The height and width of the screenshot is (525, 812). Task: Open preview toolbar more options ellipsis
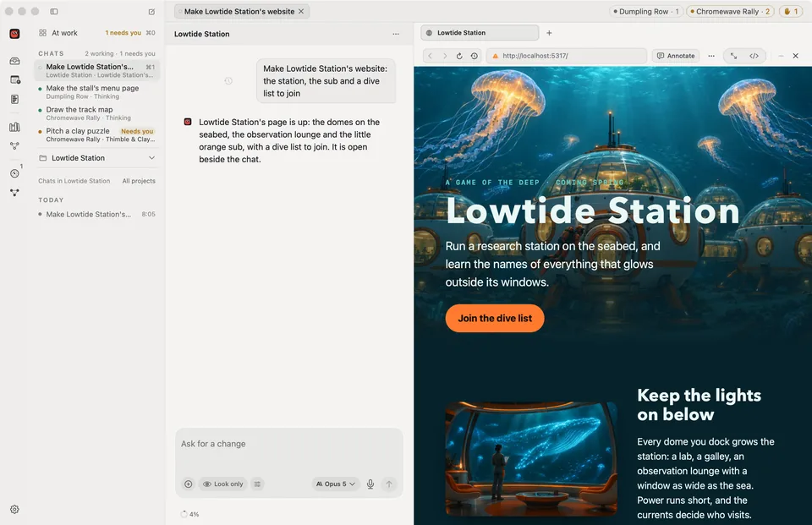click(711, 56)
